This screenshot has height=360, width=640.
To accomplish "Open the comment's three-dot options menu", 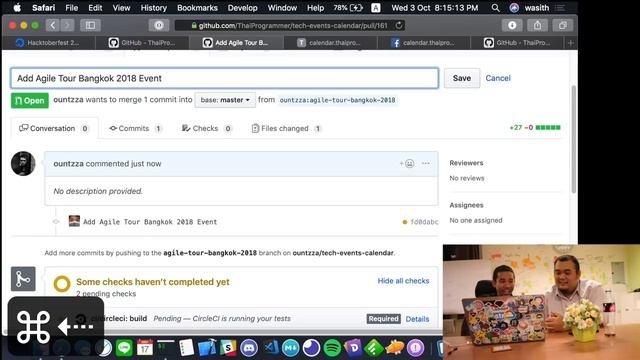I will pyautogui.click(x=426, y=163).
